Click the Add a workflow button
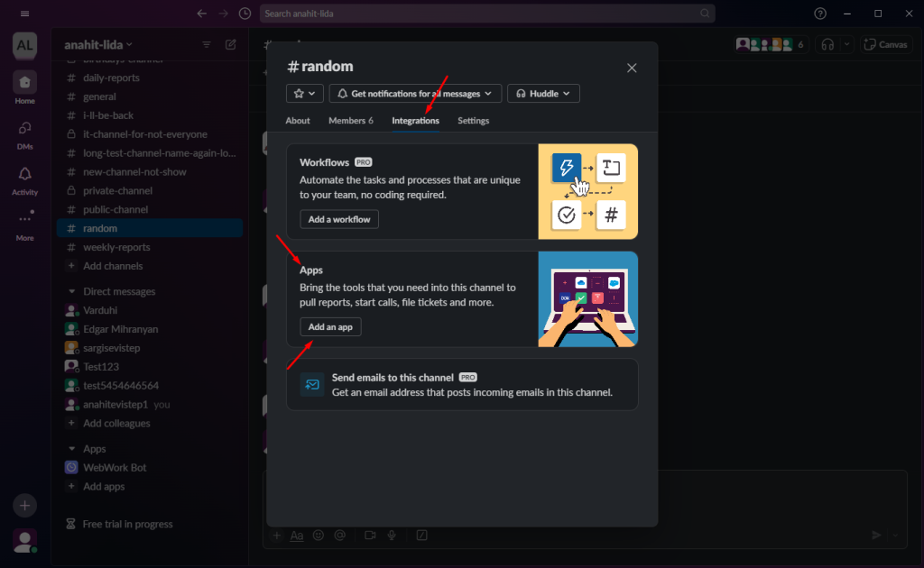This screenshot has height=568, width=924. (x=339, y=219)
